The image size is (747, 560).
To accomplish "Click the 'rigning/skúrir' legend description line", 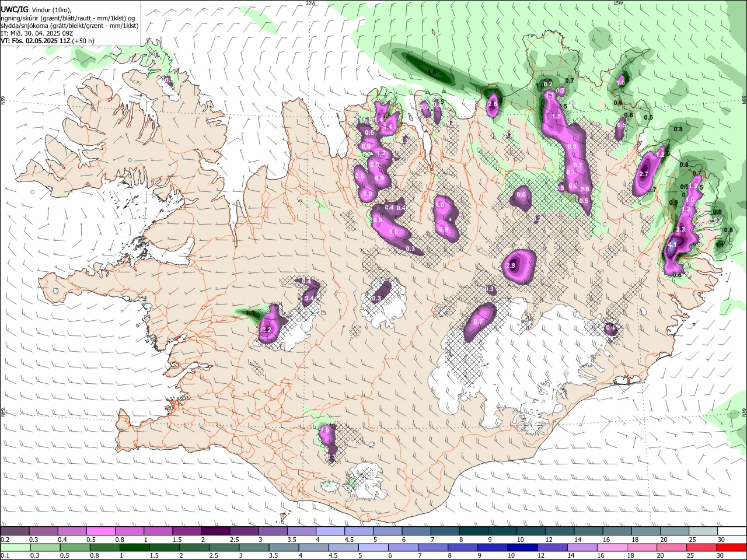I will [x=68, y=18].
